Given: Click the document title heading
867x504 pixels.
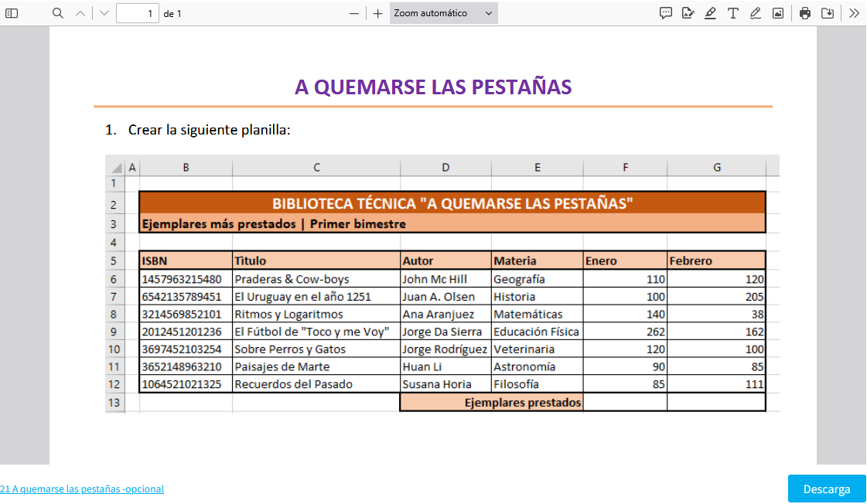Looking at the screenshot, I should pyautogui.click(x=433, y=87).
